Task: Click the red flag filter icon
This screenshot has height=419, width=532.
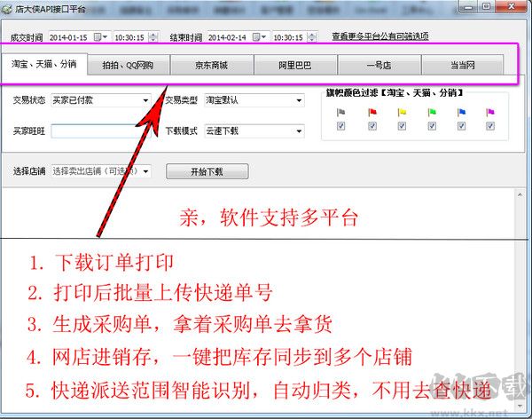Action: click(372, 112)
